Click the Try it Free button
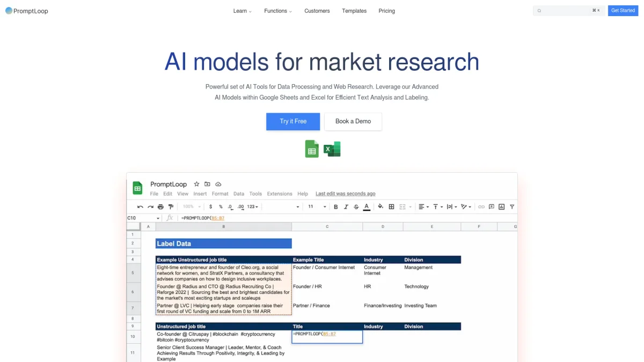 pyautogui.click(x=293, y=121)
